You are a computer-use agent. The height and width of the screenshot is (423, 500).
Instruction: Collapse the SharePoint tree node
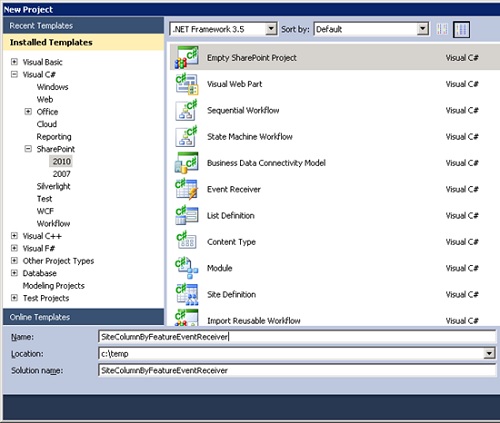pyautogui.click(x=28, y=149)
